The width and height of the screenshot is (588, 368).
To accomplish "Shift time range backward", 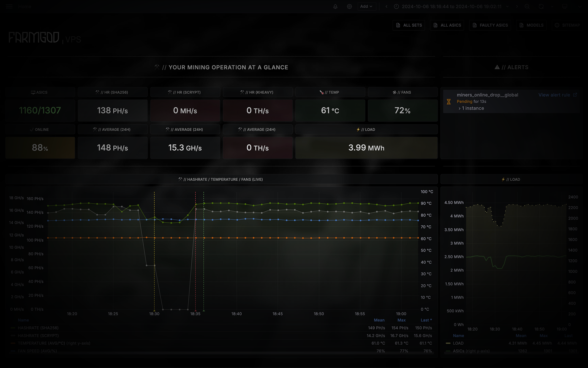I will coord(386,6).
